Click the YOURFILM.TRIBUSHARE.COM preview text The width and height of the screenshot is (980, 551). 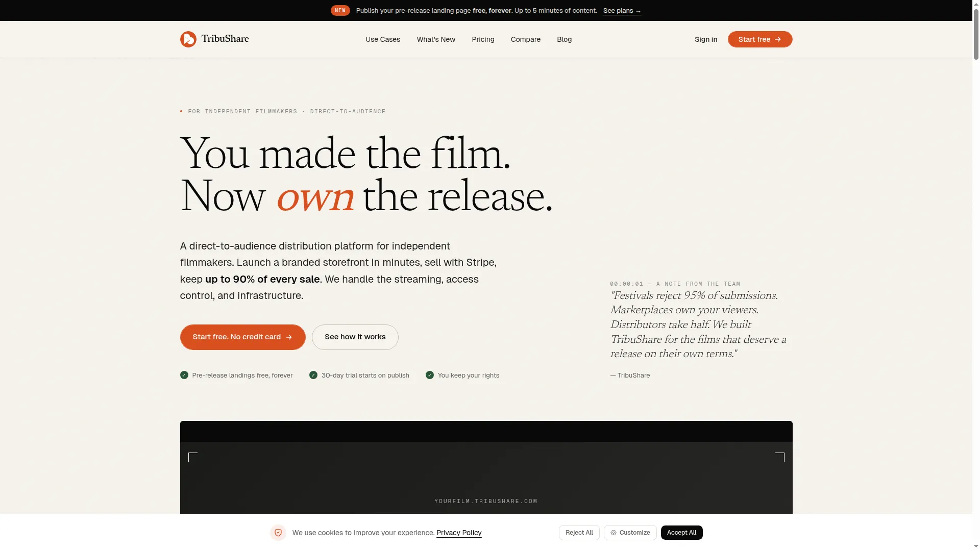(x=486, y=502)
